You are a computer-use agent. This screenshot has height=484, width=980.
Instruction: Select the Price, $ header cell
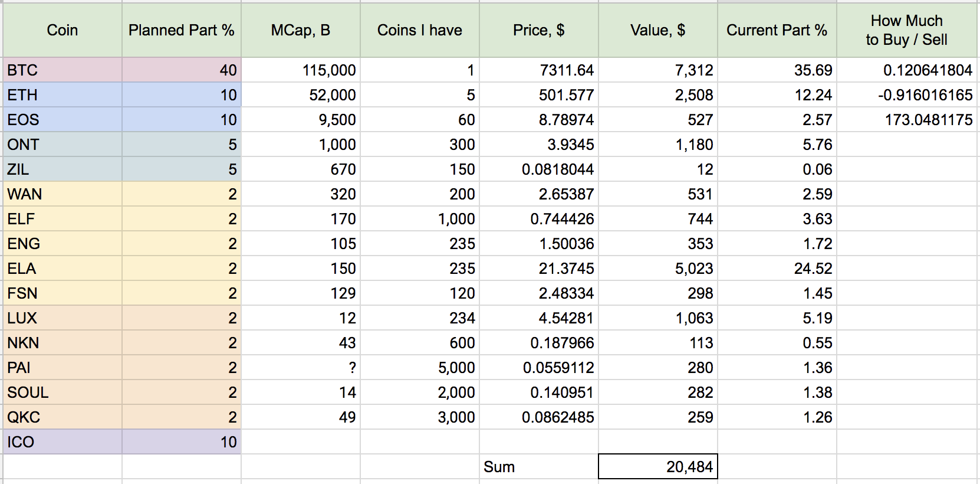click(x=539, y=30)
